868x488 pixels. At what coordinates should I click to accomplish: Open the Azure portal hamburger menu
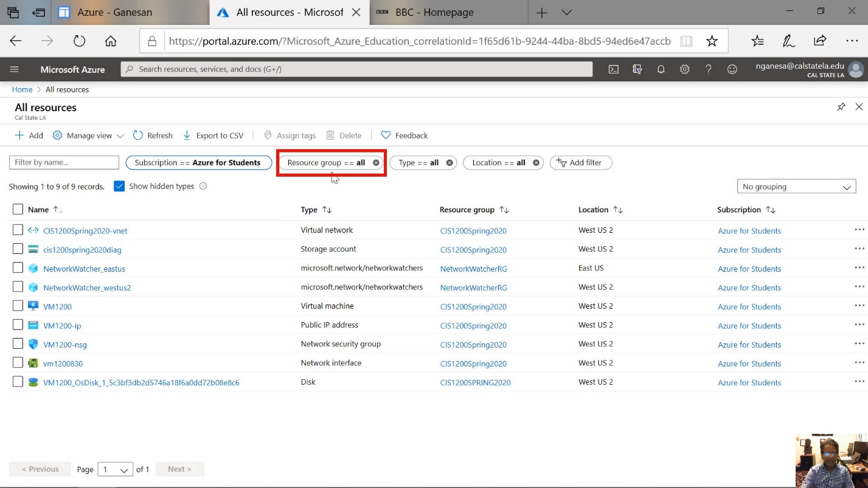pos(15,69)
